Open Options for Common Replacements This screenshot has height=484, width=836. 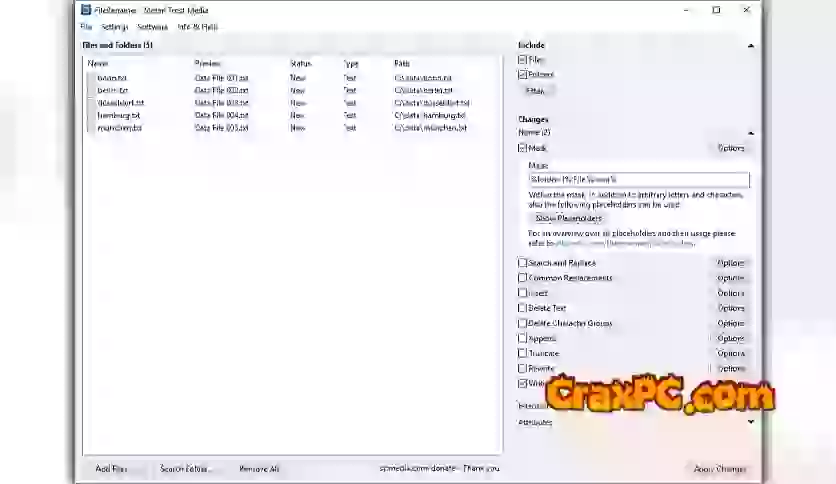[x=730, y=278]
